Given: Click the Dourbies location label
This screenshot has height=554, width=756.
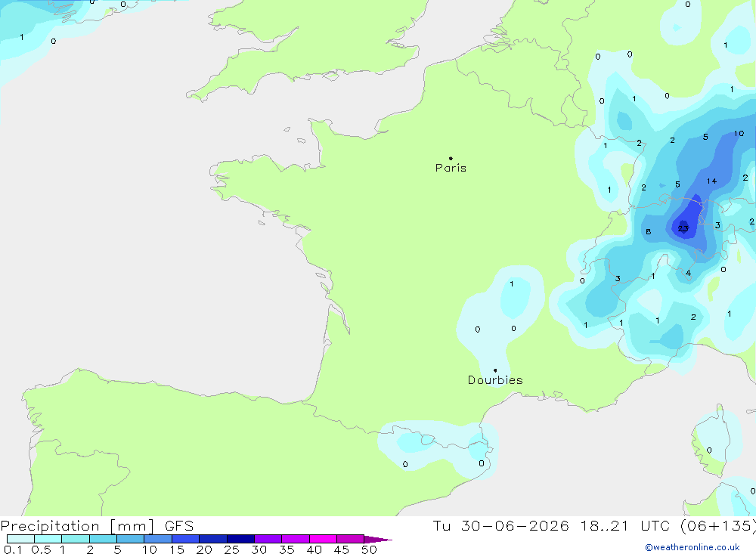Looking at the screenshot, I should pyautogui.click(x=495, y=380).
